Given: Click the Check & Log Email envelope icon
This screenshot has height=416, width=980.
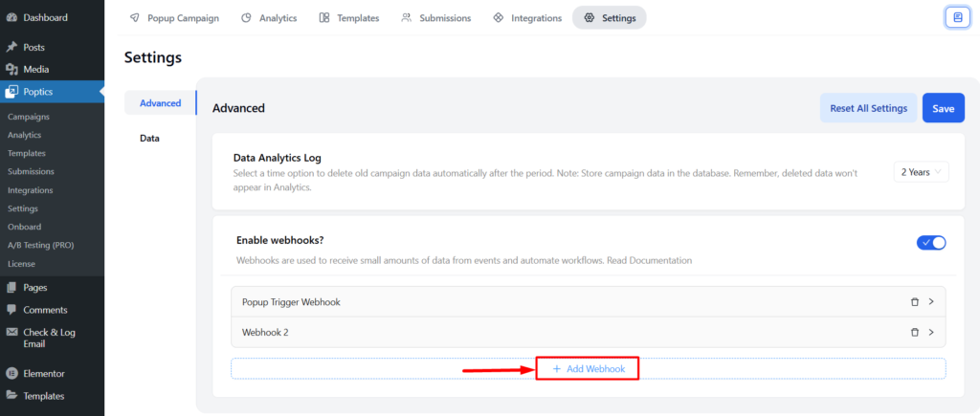Looking at the screenshot, I should (11, 332).
